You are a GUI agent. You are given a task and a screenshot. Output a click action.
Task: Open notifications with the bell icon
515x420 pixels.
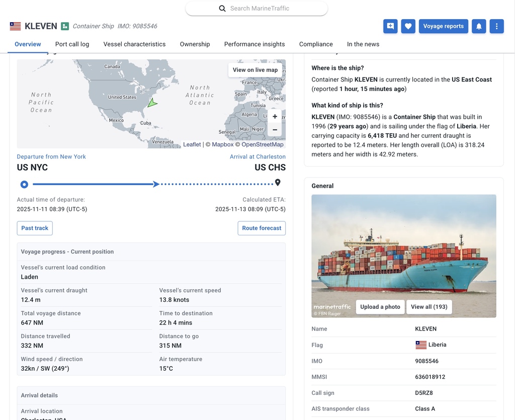(479, 26)
